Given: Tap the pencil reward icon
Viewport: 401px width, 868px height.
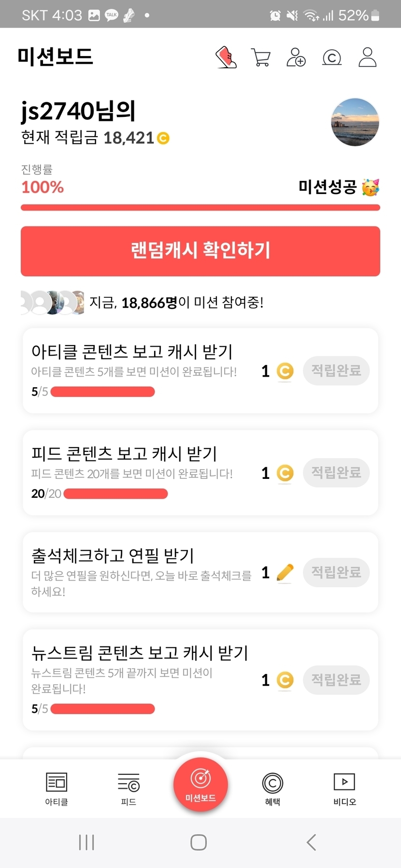Looking at the screenshot, I should [x=285, y=573].
